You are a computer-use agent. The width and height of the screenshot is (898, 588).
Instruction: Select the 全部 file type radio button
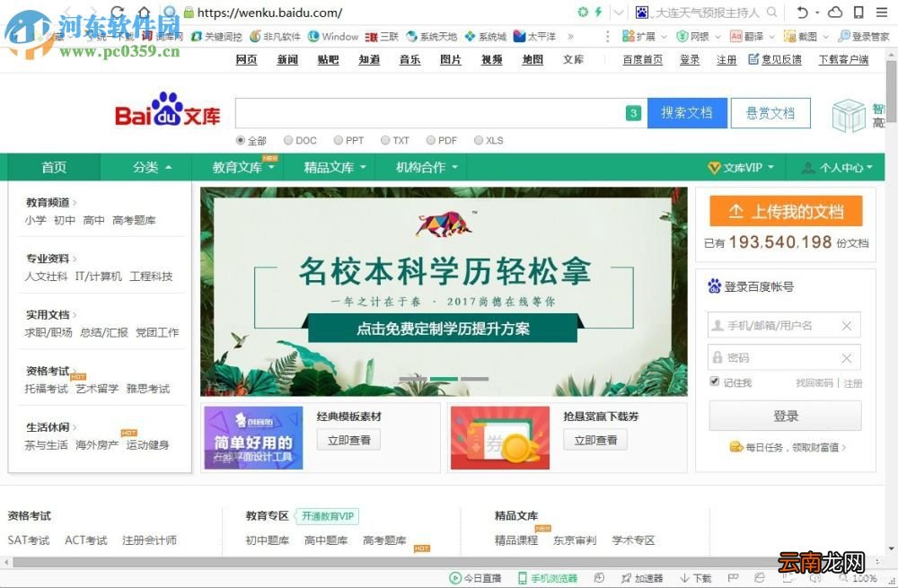tap(241, 140)
